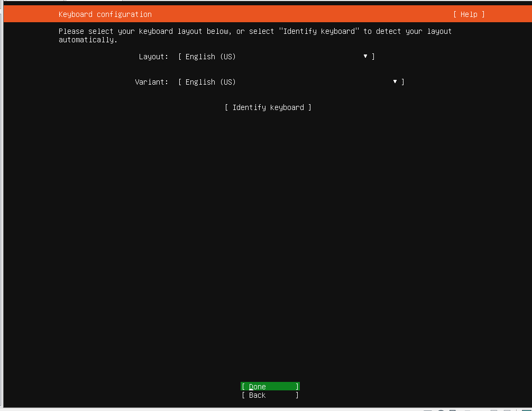532x411 pixels.
Task: Open Help from the top orange bar
Action: [468, 14]
